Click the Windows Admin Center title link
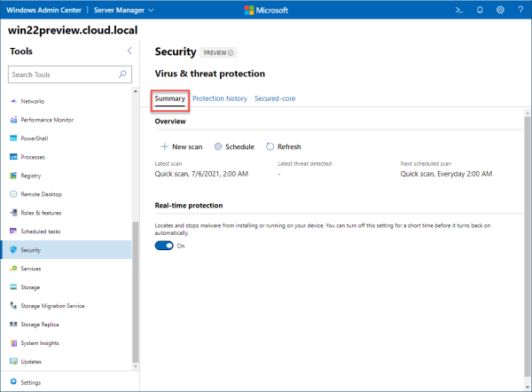The image size is (532, 392). (x=43, y=10)
